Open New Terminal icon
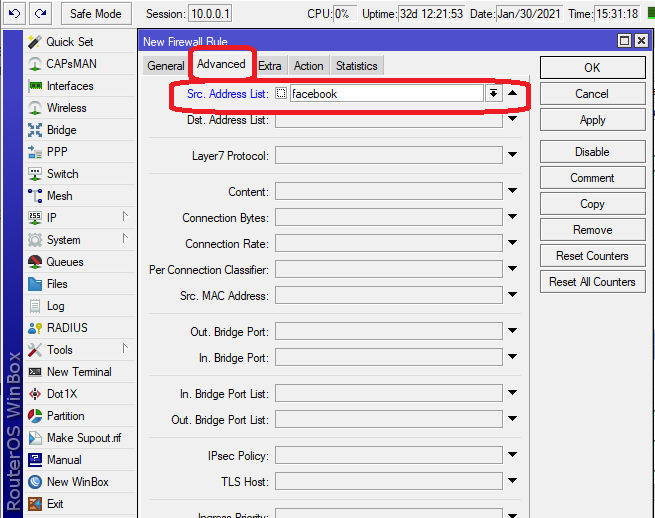This screenshot has width=655, height=518. pyautogui.click(x=35, y=372)
